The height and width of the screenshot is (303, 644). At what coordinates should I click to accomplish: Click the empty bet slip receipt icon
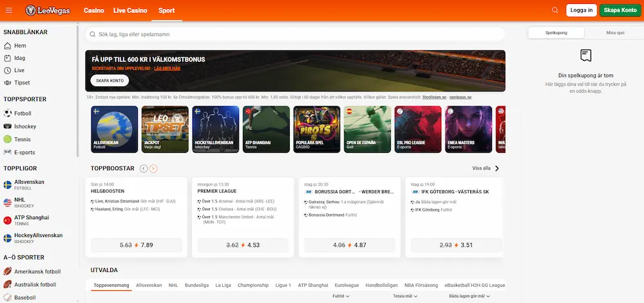[x=585, y=55]
